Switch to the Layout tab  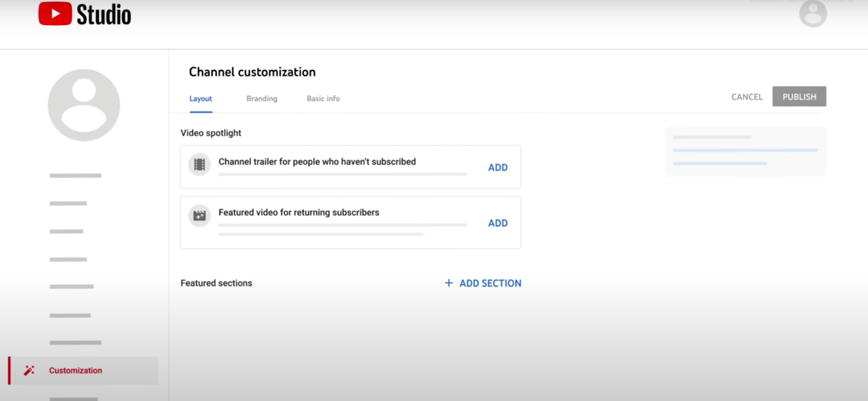point(201,99)
